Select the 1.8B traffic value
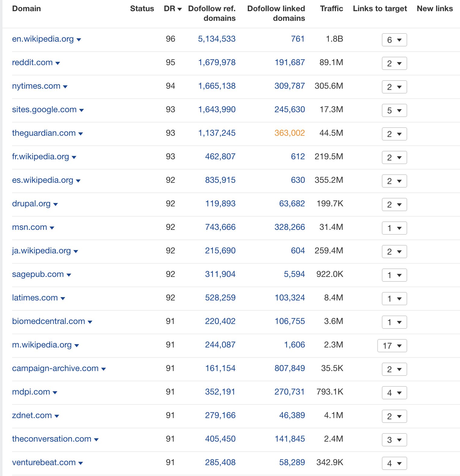 334,39
